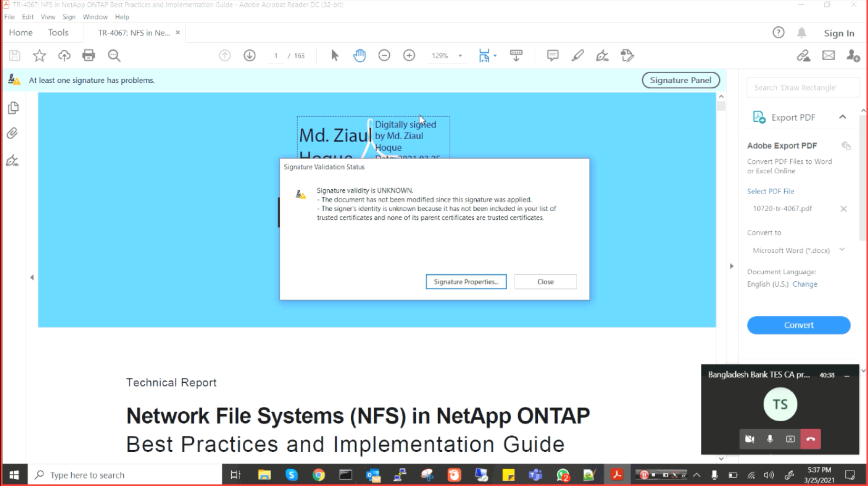Open the Signature Panel button
This screenshot has height=486, width=868.
680,80
